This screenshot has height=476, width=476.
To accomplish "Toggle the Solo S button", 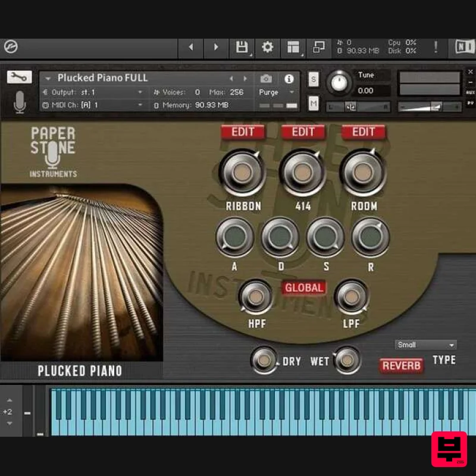I will (314, 80).
